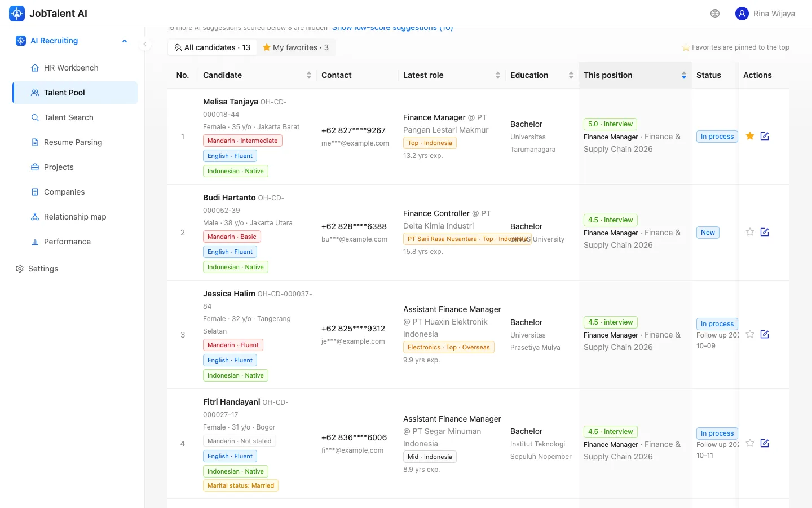Edit Fitri Handayani's record
This screenshot has width=812, height=508.
tap(765, 443)
